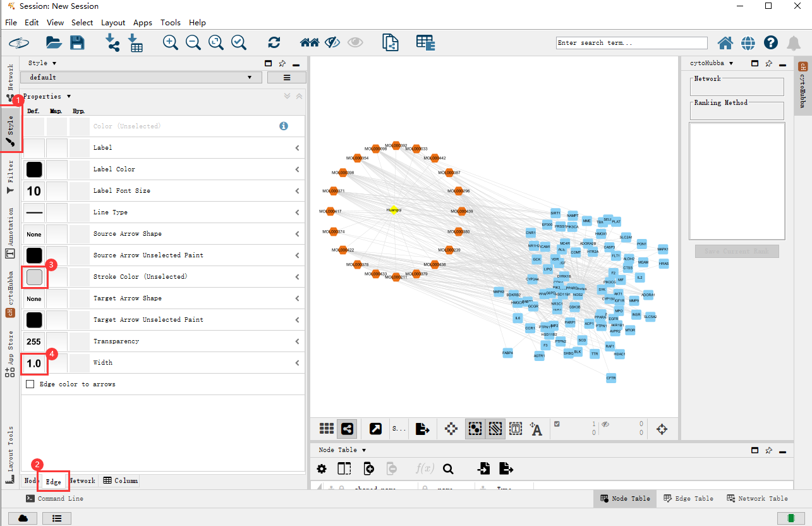Open the Command Line button
The height and width of the screenshot is (526, 812).
click(x=54, y=498)
